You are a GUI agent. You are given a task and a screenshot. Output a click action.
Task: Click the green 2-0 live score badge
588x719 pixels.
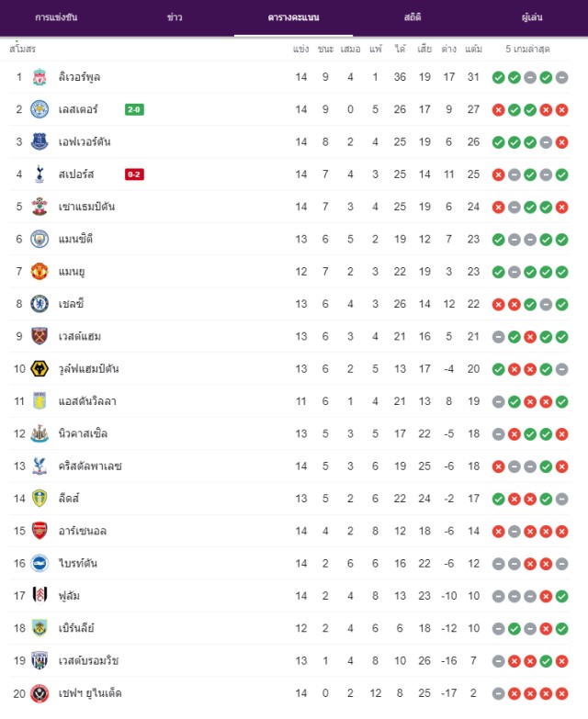tap(134, 109)
